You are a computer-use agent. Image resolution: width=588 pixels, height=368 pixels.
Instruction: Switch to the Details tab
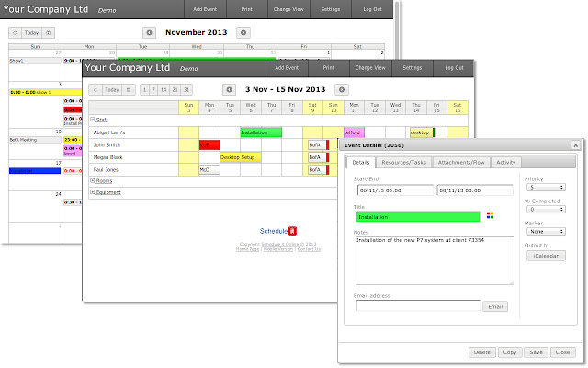(361, 162)
